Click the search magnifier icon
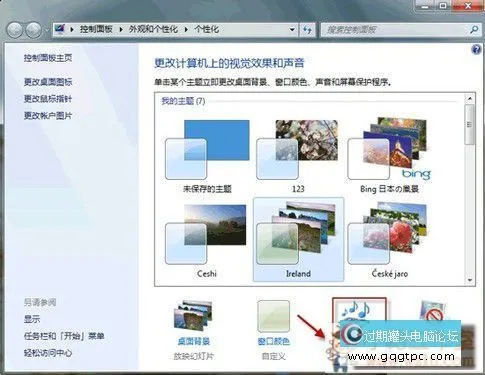This screenshot has width=485, height=375. (x=474, y=30)
